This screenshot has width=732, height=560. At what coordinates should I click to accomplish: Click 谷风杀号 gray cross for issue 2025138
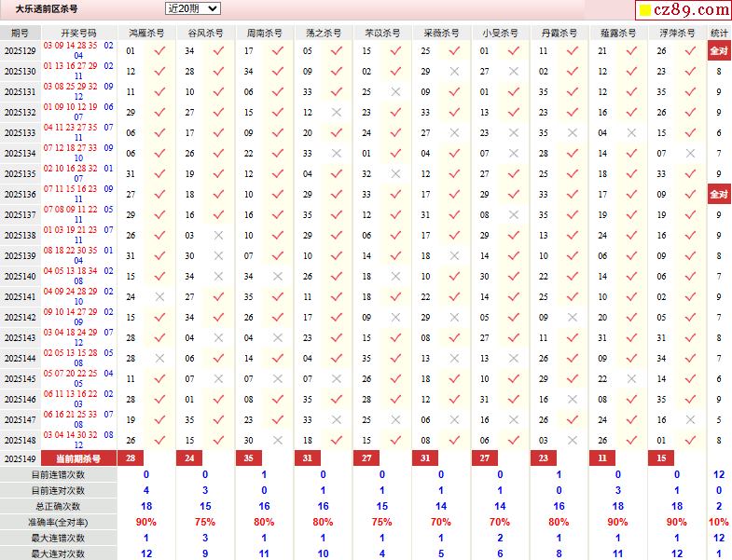pyautogui.click(x=218, y=236)
